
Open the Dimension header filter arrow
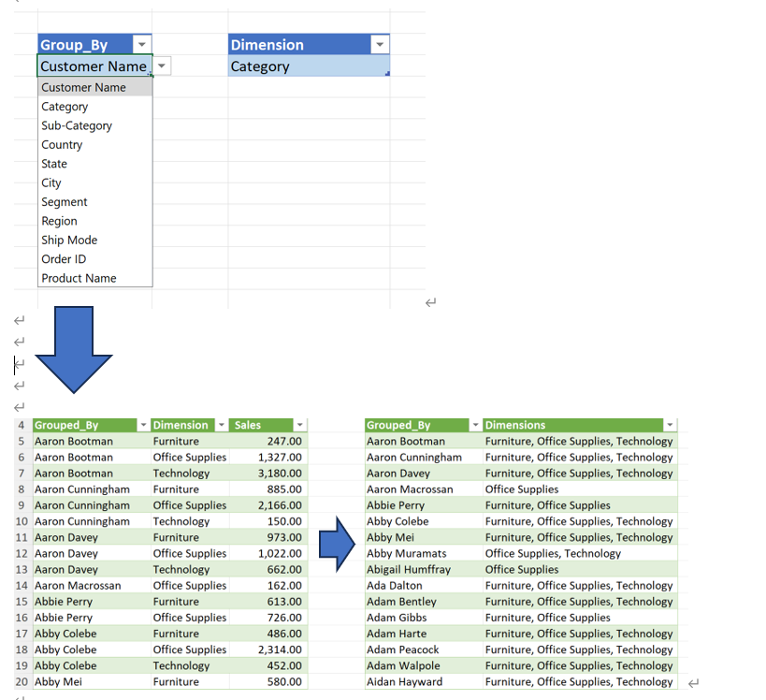(x=379, y=45)
